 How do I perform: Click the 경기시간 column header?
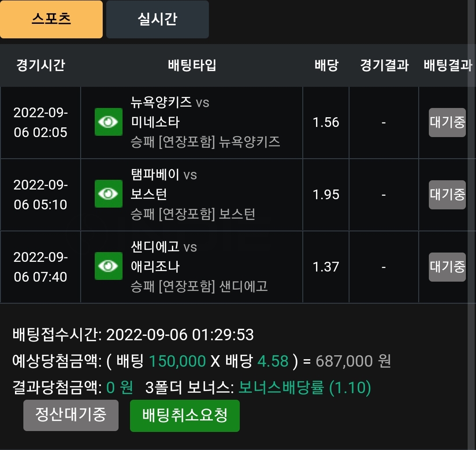(x=41, y=65)
